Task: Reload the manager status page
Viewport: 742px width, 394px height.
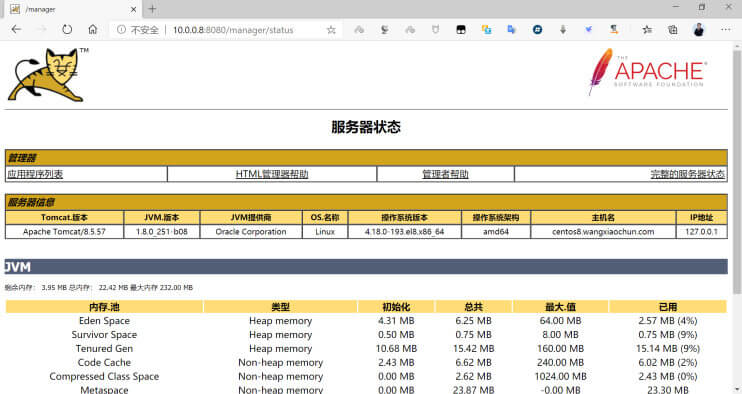Action: pos(67,29)
